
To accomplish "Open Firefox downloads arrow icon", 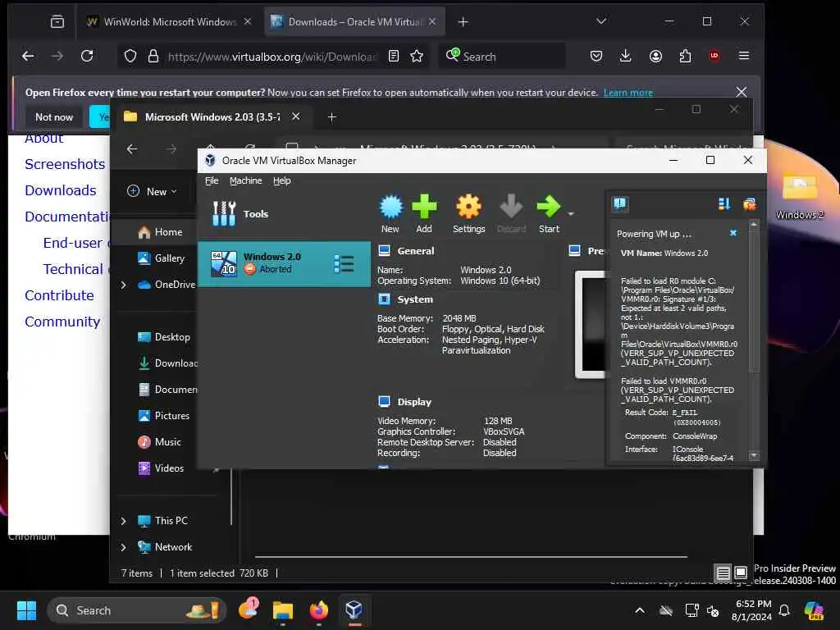I will click(x=625, y=57).
